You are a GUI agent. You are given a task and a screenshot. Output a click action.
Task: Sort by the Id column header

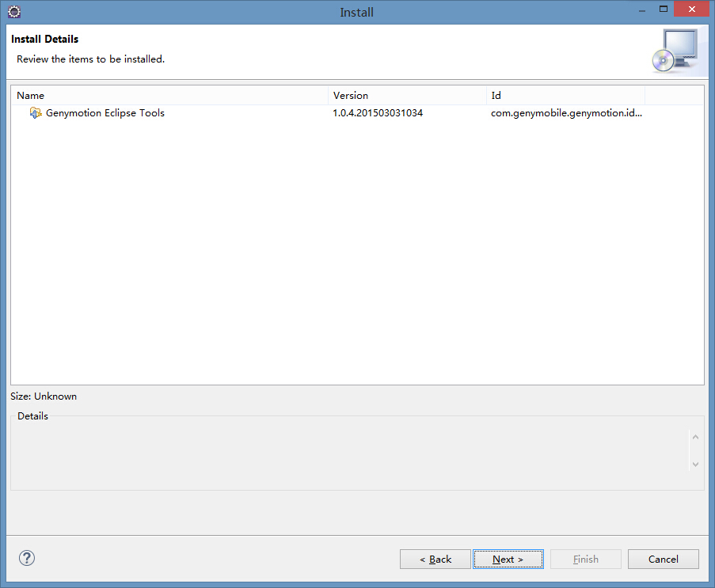[x=565, y=95]
